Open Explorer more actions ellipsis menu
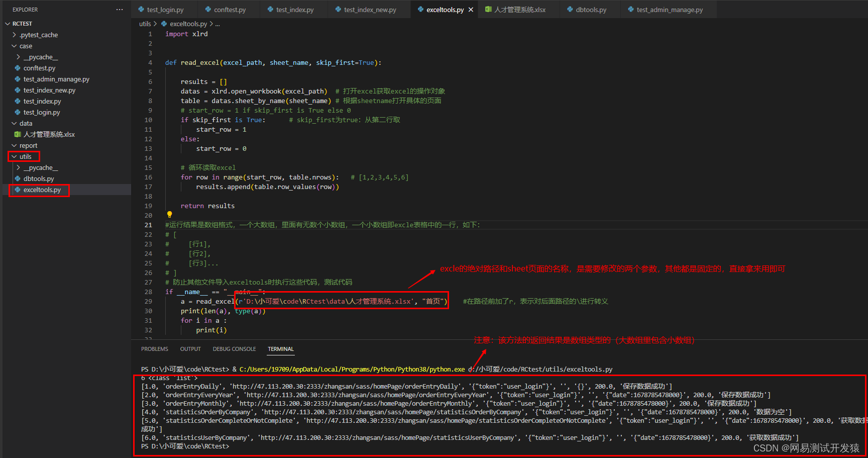 coord(119,10)
